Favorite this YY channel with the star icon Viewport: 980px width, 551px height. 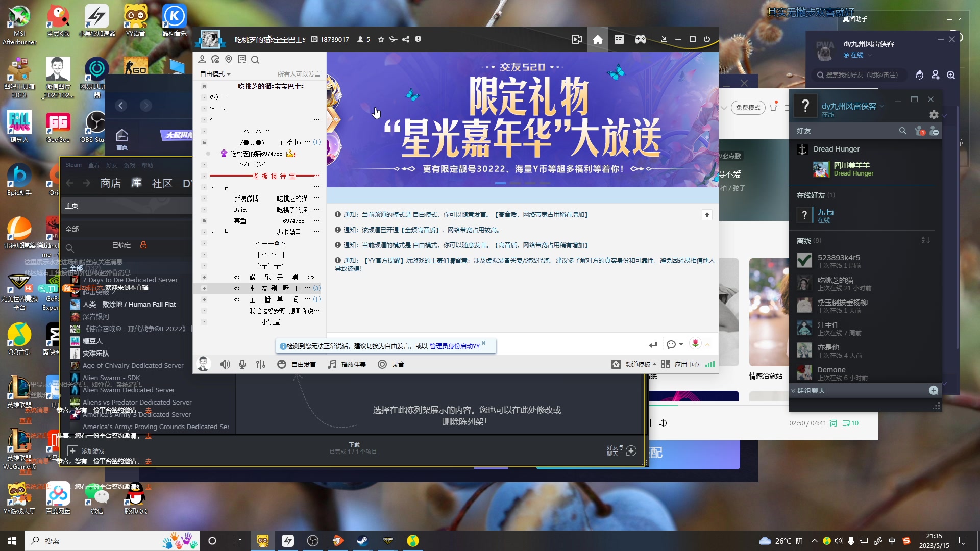(381, 39)
